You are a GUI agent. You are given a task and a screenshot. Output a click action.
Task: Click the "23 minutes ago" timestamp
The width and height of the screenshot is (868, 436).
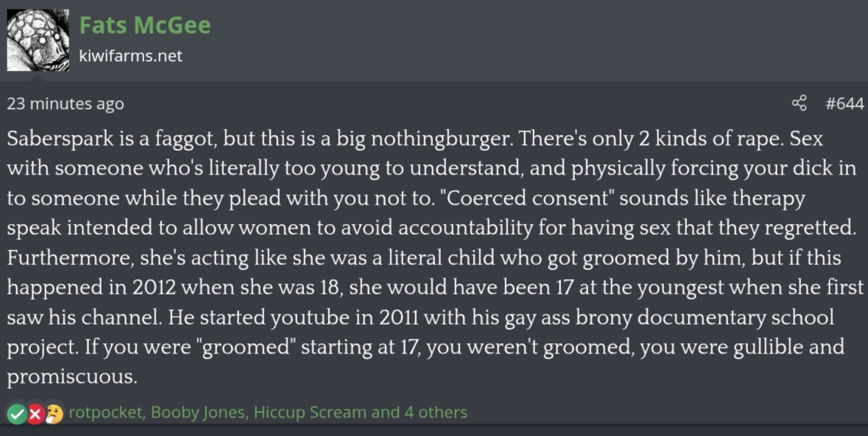point(66,104)
